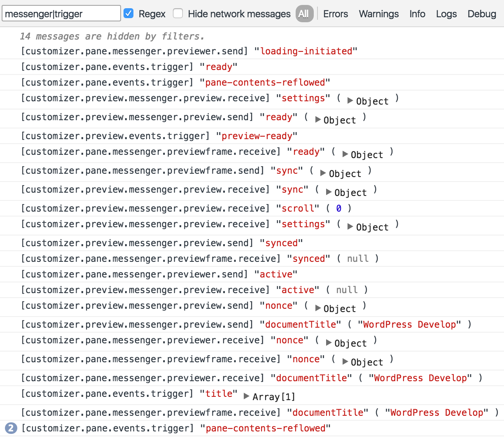Filter by Logs level
This screenshot has height=438, width=504.
(x=446, y=14)
